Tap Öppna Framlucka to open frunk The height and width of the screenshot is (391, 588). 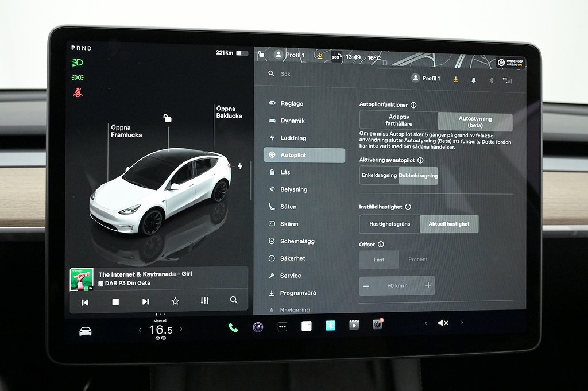coord(126,131)
